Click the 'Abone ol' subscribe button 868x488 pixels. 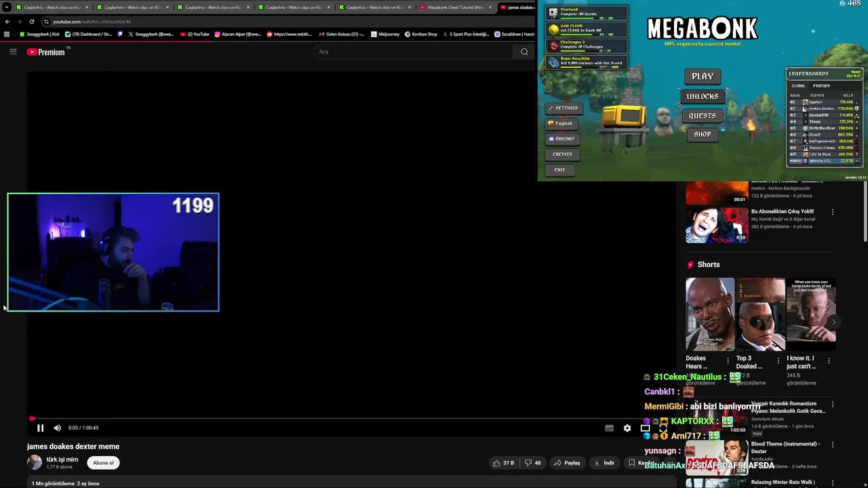click(104, 463)
